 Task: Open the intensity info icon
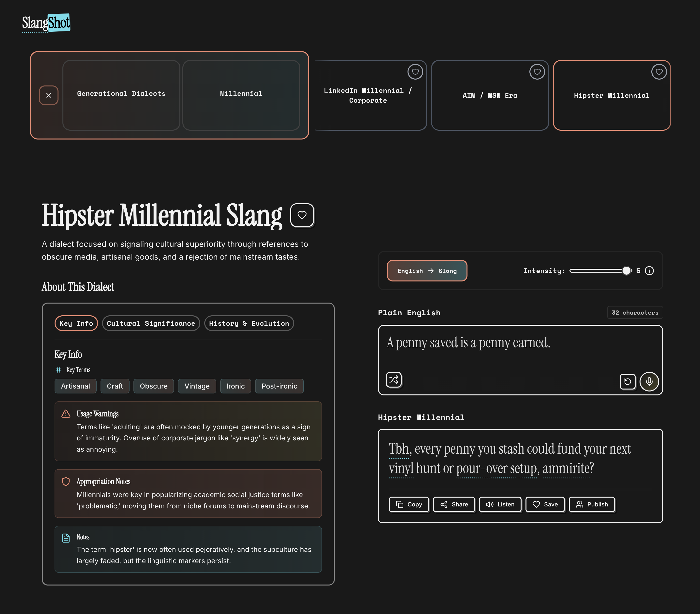coord(649,271)
